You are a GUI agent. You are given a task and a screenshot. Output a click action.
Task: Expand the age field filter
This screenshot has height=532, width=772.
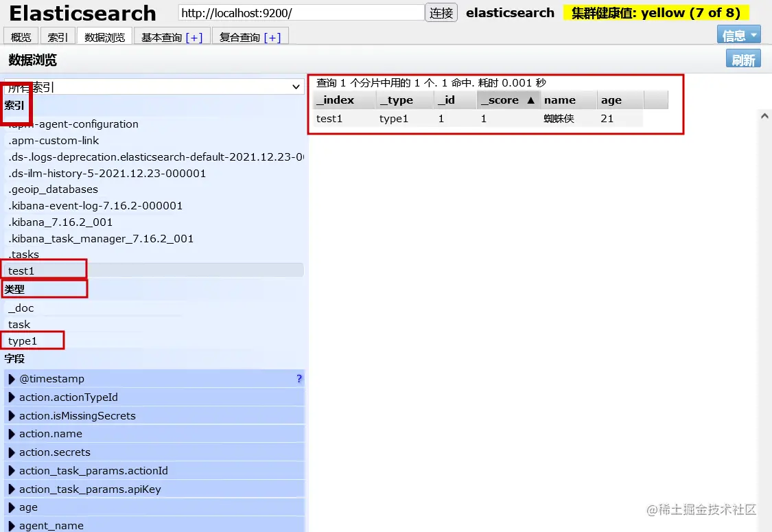click(12, 507)
